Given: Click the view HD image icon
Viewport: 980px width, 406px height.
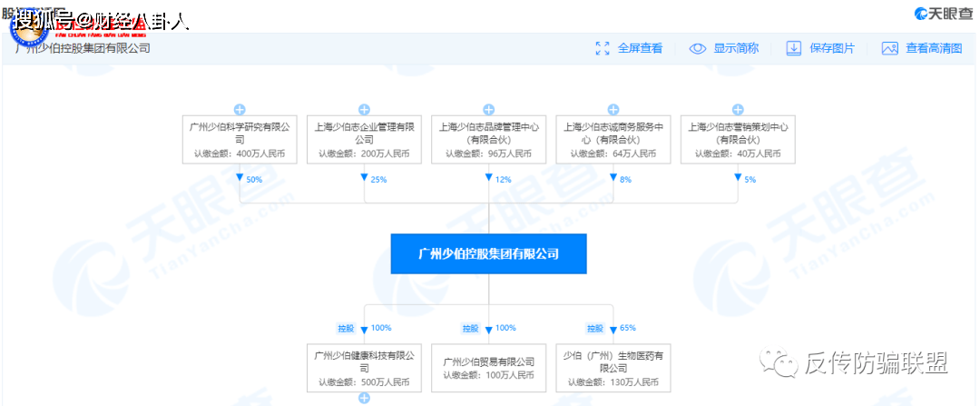Looking at the screenshot, I should coord(889,48).
